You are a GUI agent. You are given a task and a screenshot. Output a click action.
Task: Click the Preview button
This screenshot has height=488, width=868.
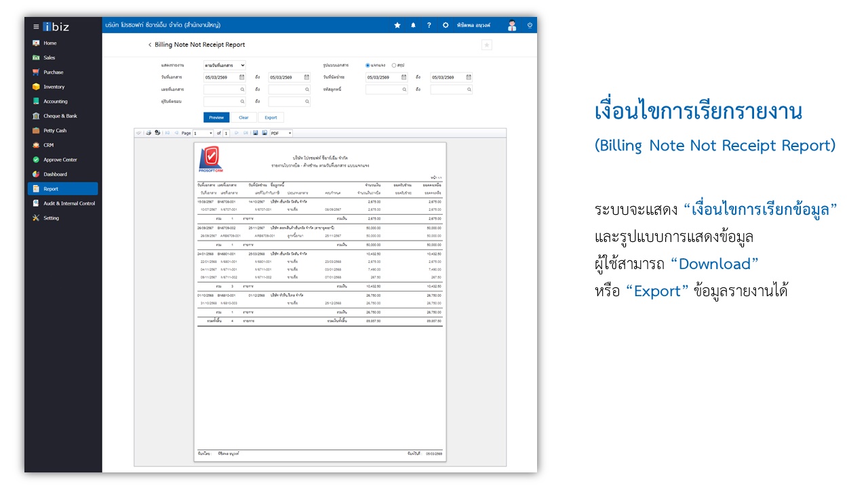[x=216, y=117]
